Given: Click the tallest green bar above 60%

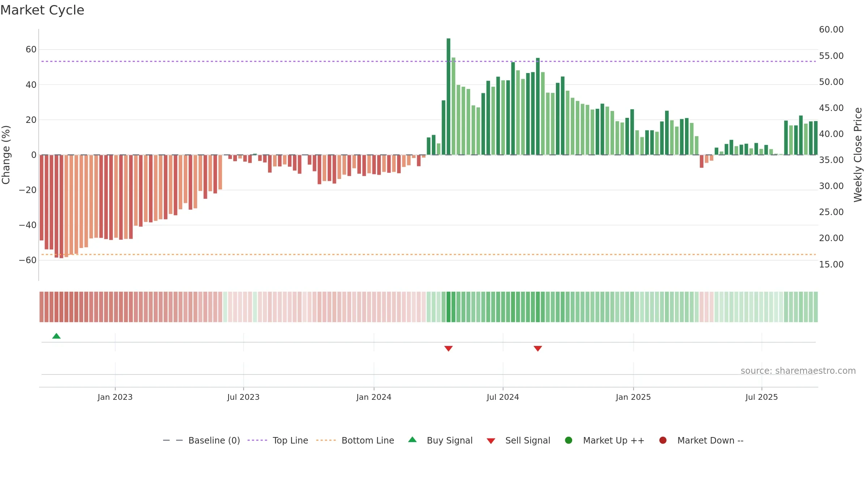Looking at the screenshot, I should point(448,97).
